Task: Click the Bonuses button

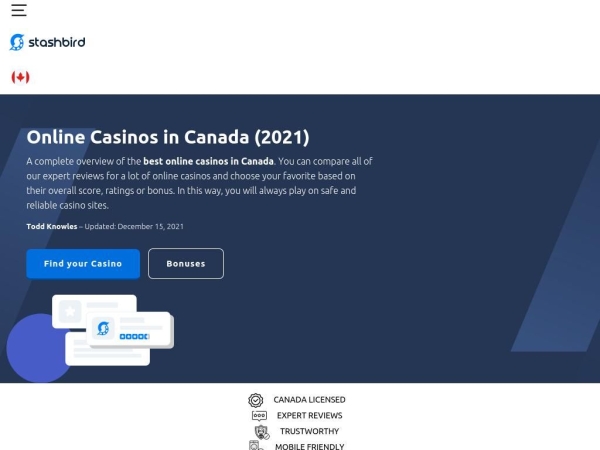Action: coord(186,264)
